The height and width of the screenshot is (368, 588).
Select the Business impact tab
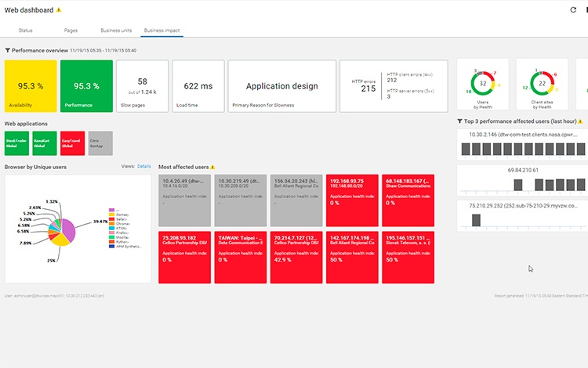162,31
